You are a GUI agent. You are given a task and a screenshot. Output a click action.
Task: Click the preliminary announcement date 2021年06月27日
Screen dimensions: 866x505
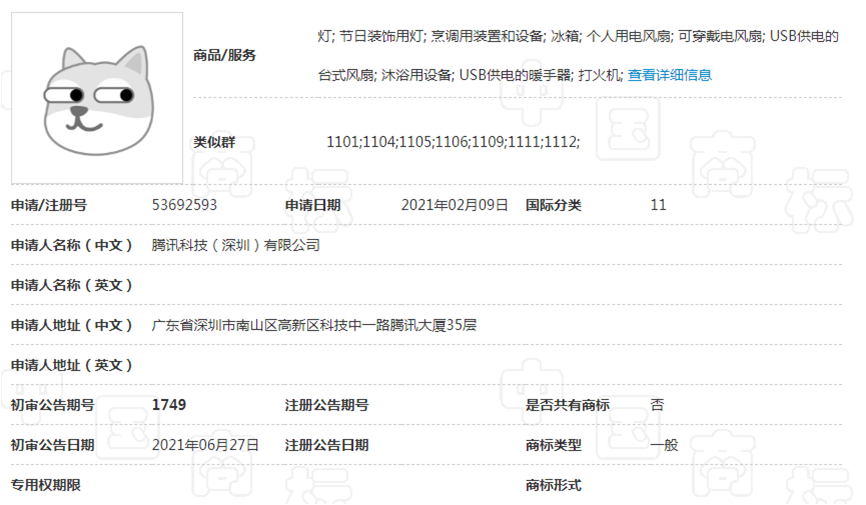205,445
